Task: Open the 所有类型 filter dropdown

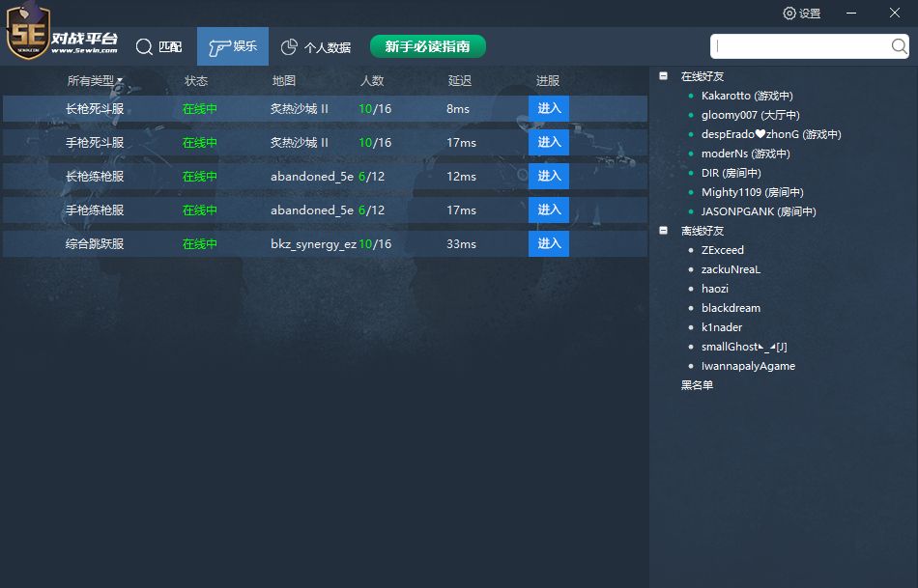Action: click(x=95, y=80)
